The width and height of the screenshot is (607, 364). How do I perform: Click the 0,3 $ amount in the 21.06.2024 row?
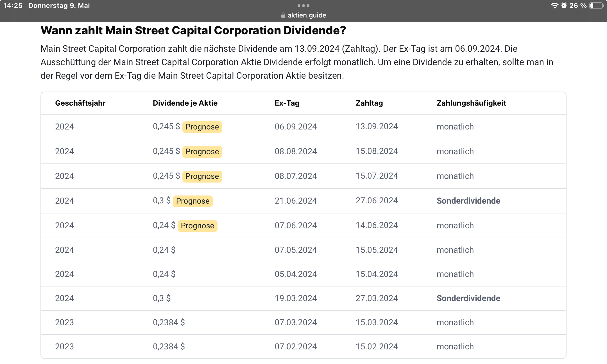point(162,201)
